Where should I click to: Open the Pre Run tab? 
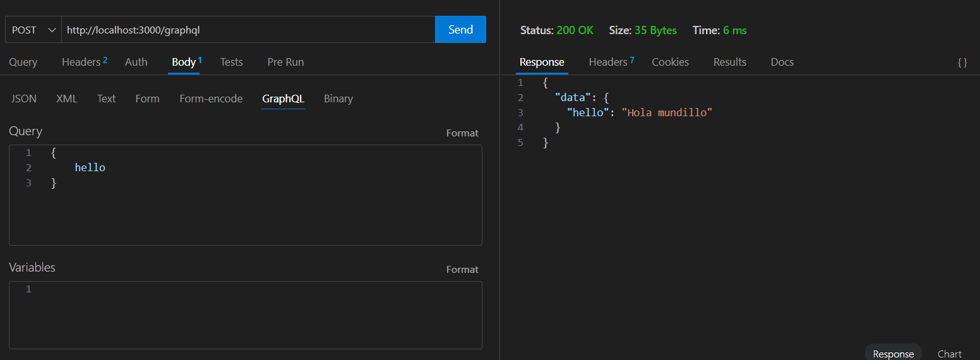click(x=285, y=62)
